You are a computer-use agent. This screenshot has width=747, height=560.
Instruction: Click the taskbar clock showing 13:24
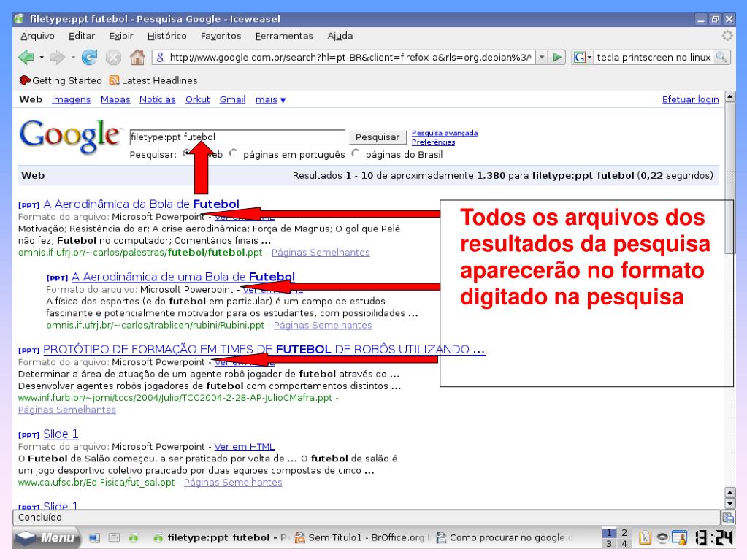click(x=713, y=538)
